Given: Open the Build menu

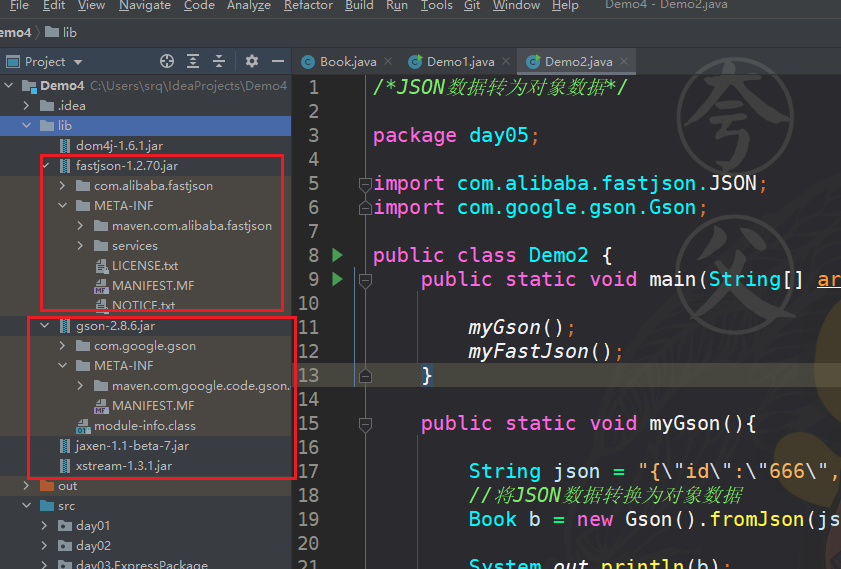Looking at the screenshot, I should [x=359, y=6].
